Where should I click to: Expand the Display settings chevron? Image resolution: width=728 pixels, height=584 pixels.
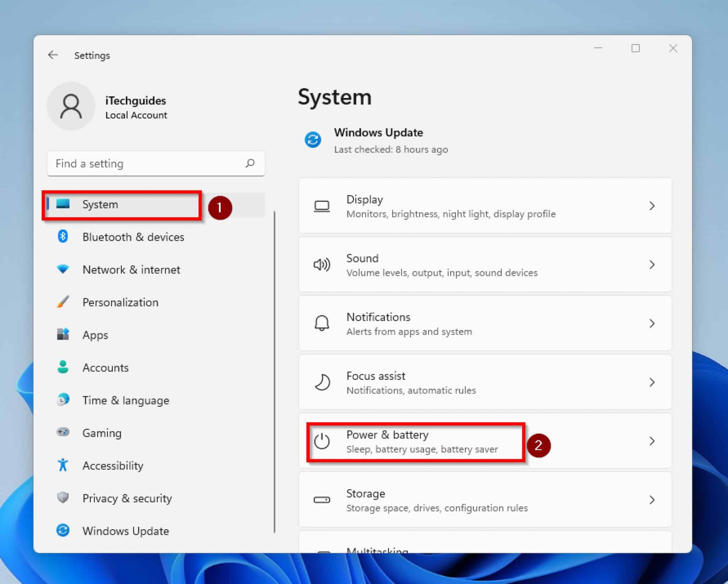click(x=652, y=206)
